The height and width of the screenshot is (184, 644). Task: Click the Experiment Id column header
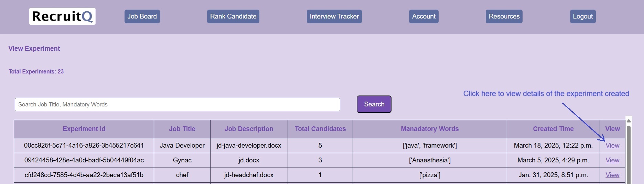coord(84,129)
